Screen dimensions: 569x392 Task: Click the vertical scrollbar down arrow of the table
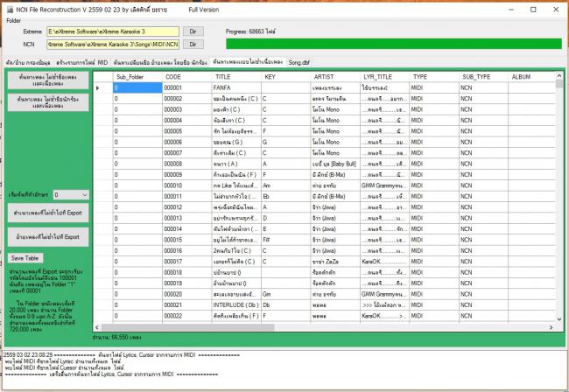(x=559, y=319)
